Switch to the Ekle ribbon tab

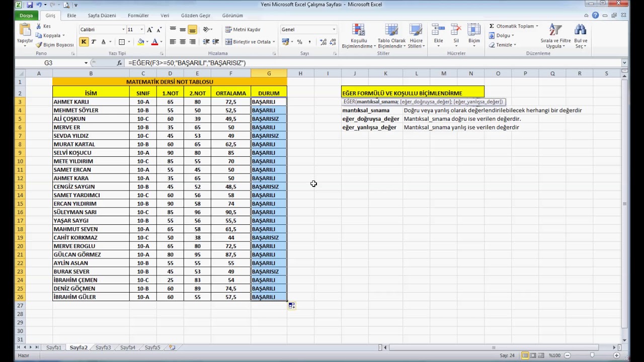pyautogui.click(x=71, y=16)
